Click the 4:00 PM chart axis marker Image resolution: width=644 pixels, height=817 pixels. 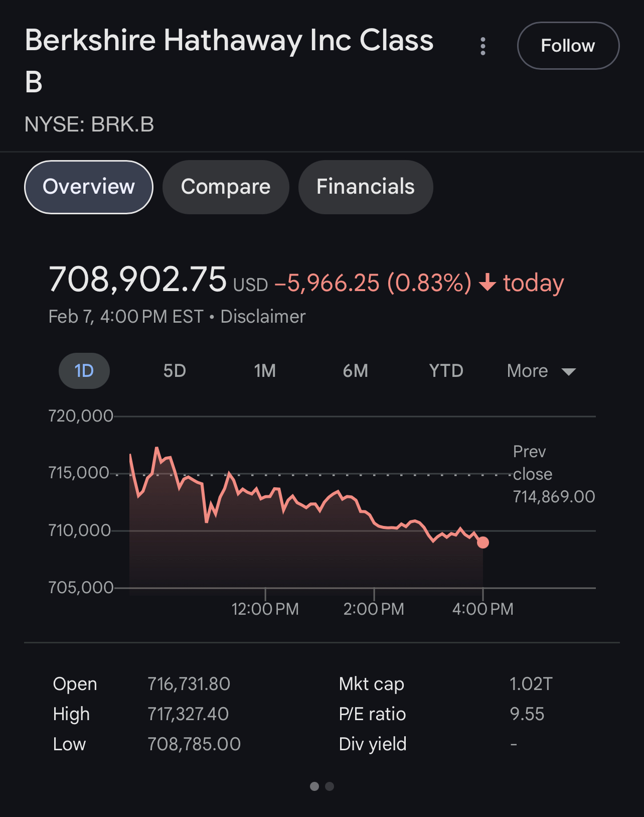tap(482, 609)
